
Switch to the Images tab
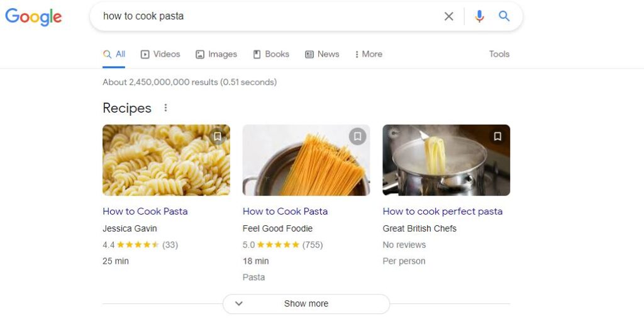(x=216, y=54)
